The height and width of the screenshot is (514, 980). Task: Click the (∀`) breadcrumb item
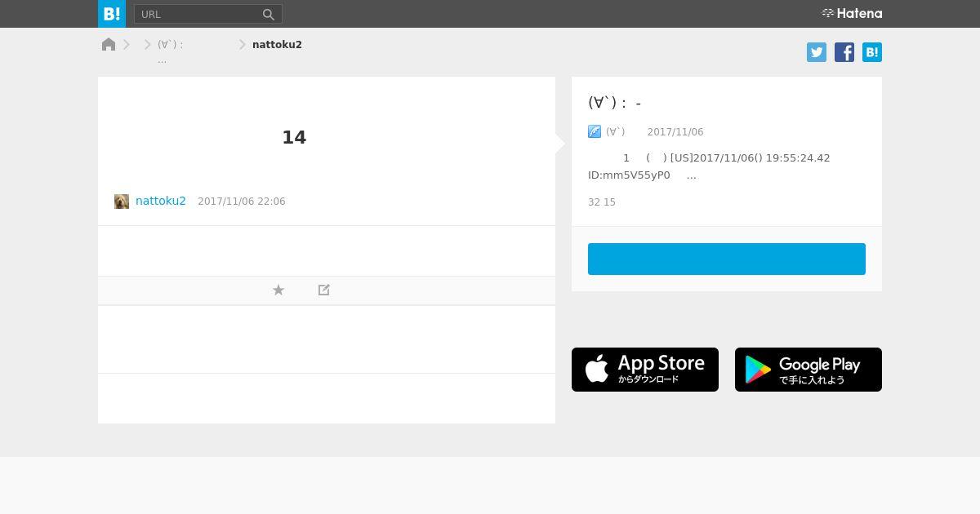170,45
